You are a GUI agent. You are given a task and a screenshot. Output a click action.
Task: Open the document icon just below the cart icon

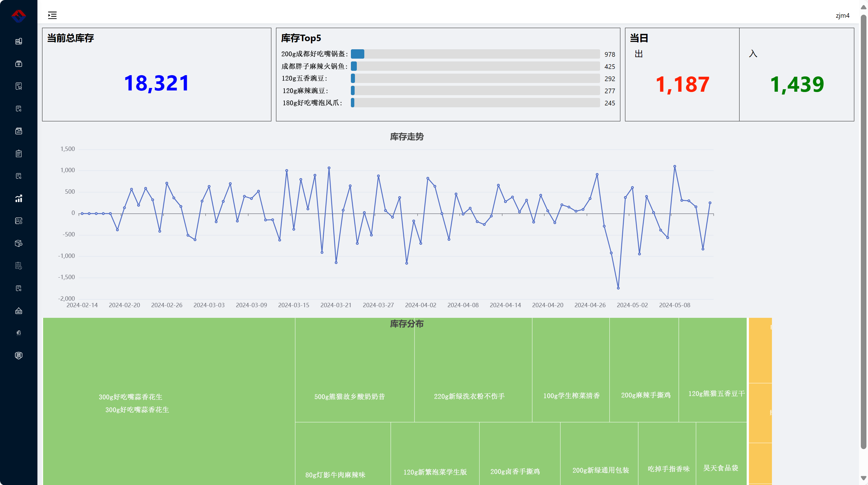(x=18, y=109)
